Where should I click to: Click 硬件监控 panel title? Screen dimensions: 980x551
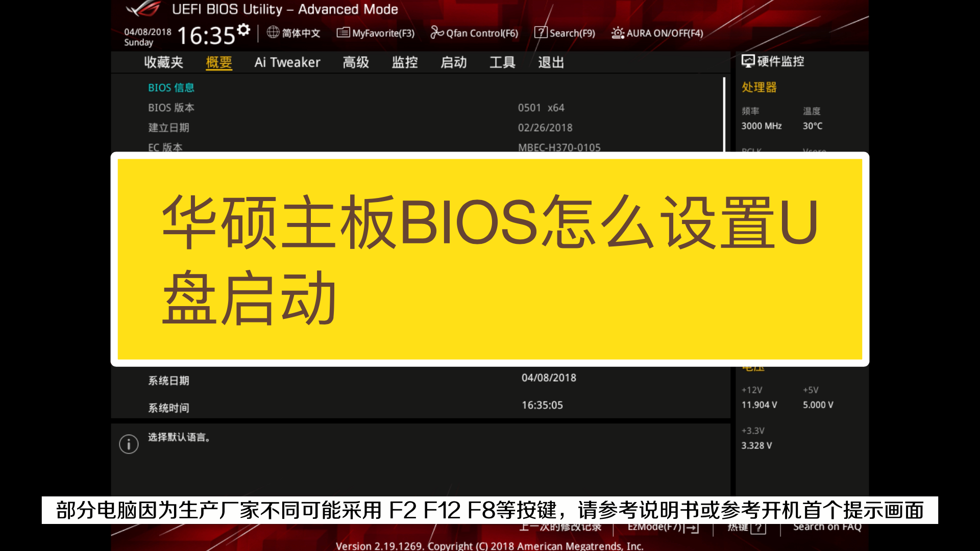[x=781, y=61]
